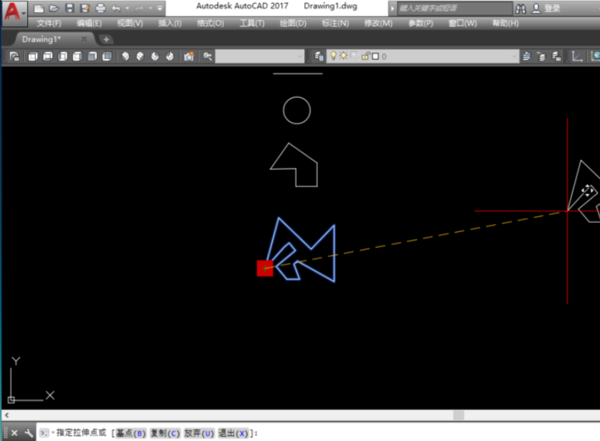
Task: Click the Undo arrow icon
Action: [x=116, y=8]
